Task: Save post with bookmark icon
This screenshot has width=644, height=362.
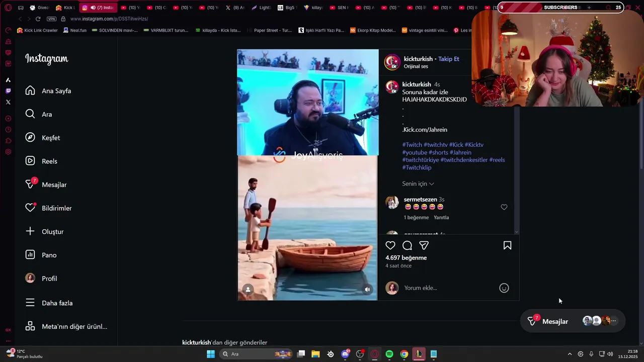Action: coord(507,245)
